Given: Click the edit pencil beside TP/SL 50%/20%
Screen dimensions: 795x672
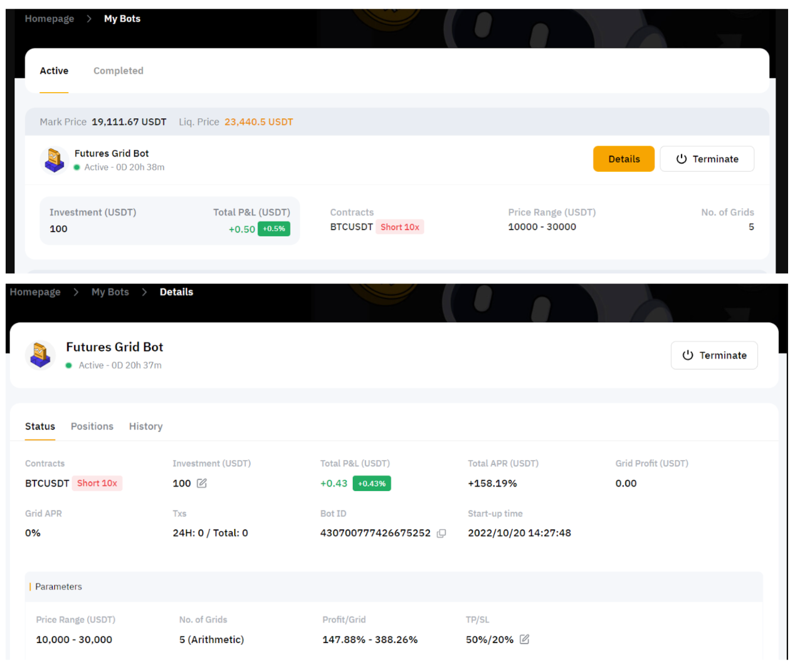Looking at the screenshot, I should 525,639.
